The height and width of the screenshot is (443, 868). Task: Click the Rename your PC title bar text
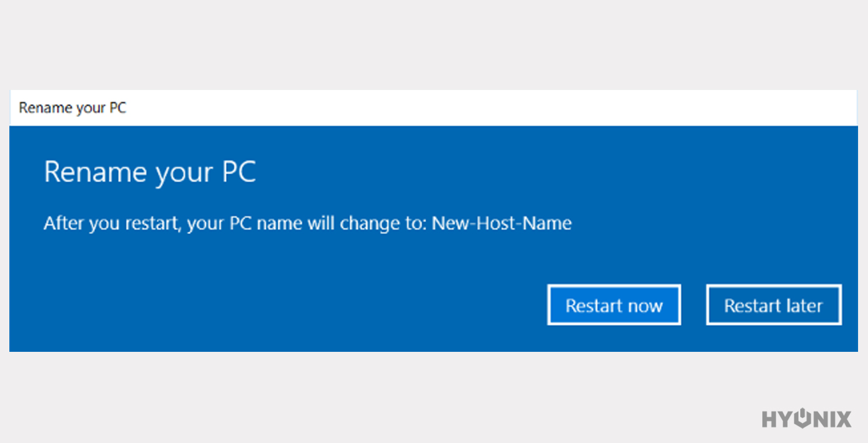tap(72, 108)
